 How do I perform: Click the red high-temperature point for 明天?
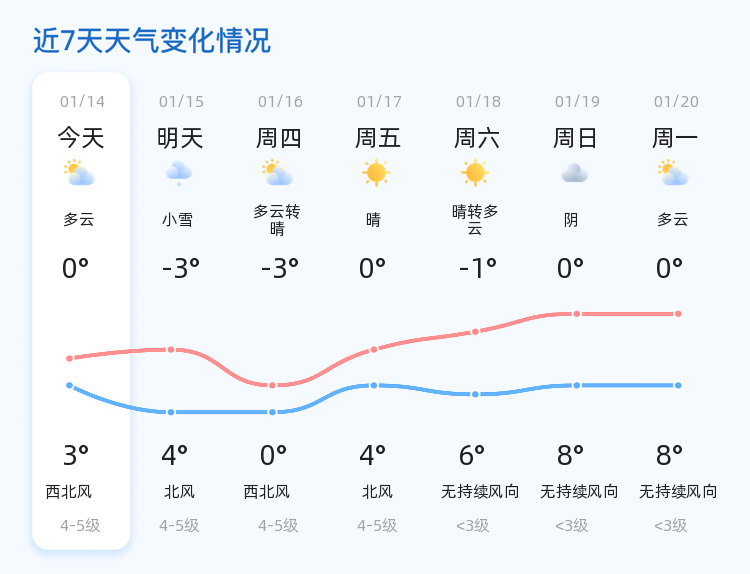pyautogui.click(x=171, y=350)
